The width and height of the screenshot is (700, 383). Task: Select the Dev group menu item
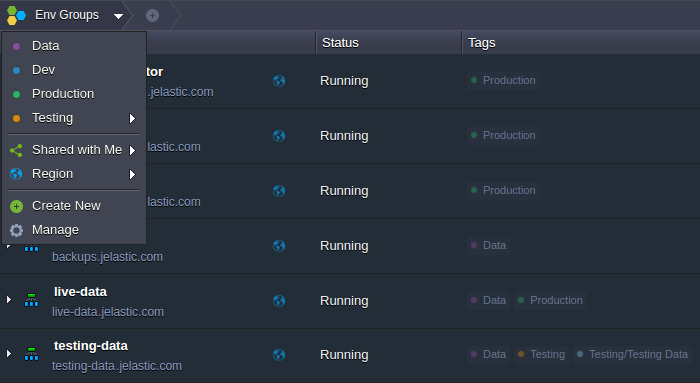point(74,70)
